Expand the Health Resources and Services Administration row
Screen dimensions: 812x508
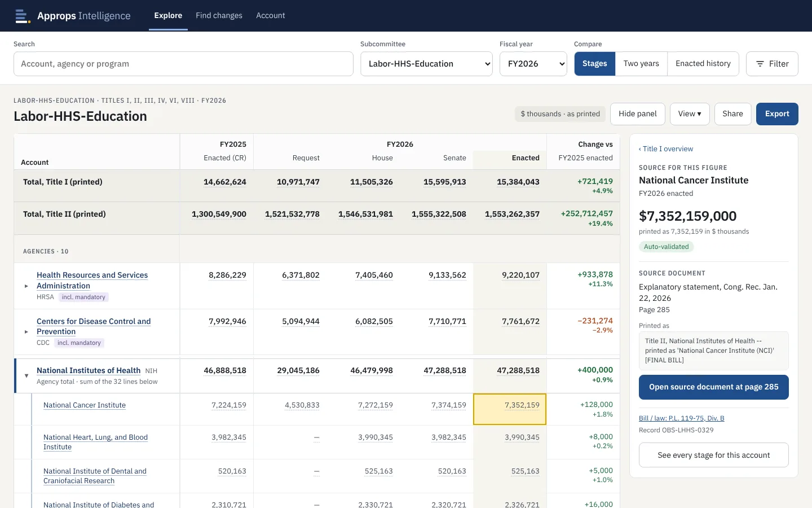(x=27, y=286)
